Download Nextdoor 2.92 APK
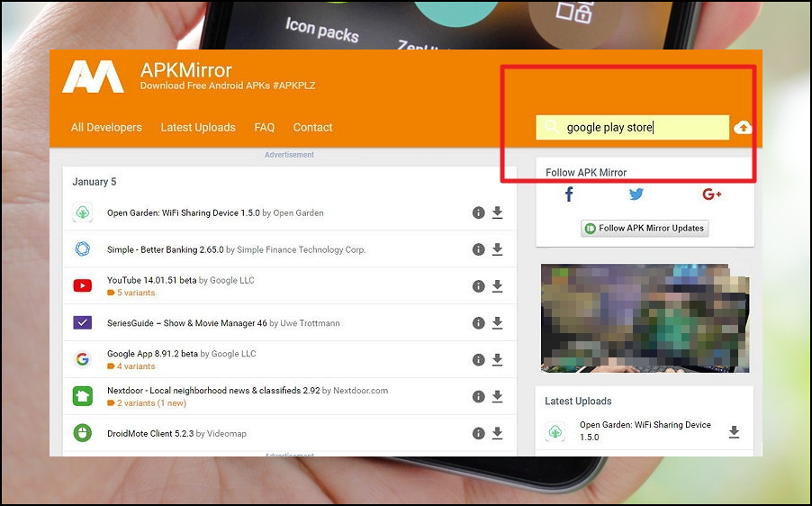This screenshot has width=812, height=506. 497,396
